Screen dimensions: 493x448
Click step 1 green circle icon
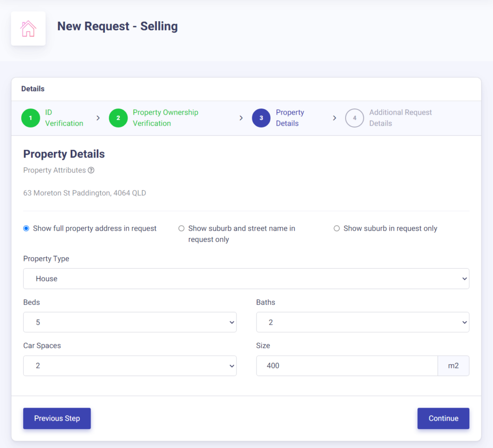coord(30,118)
